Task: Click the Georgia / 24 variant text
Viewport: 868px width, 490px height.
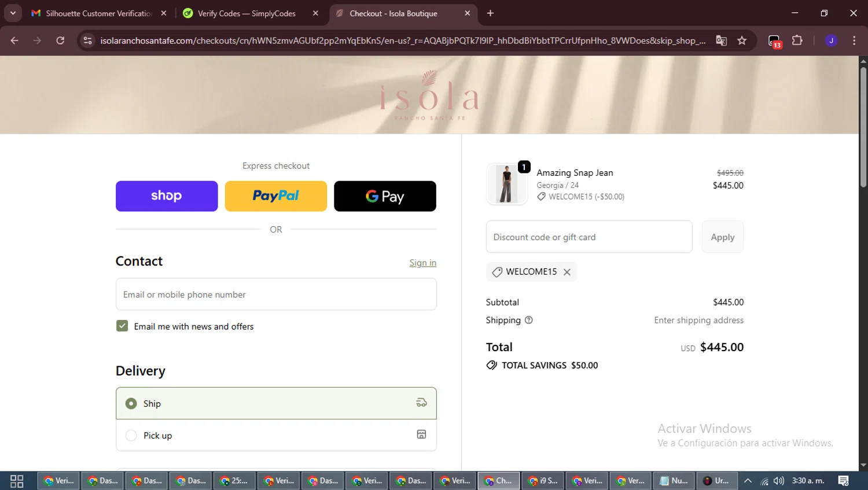Action: click(x=558, y=185)
